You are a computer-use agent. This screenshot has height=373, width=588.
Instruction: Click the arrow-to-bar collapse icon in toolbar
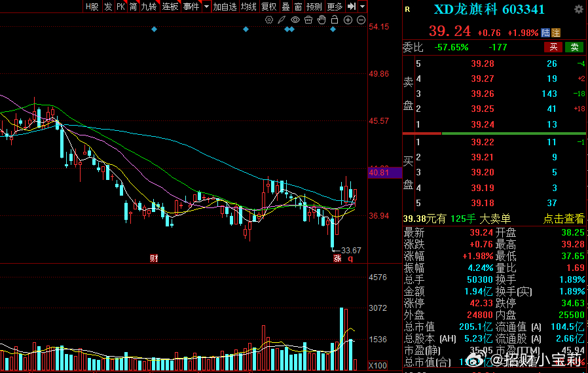[352, 7]
